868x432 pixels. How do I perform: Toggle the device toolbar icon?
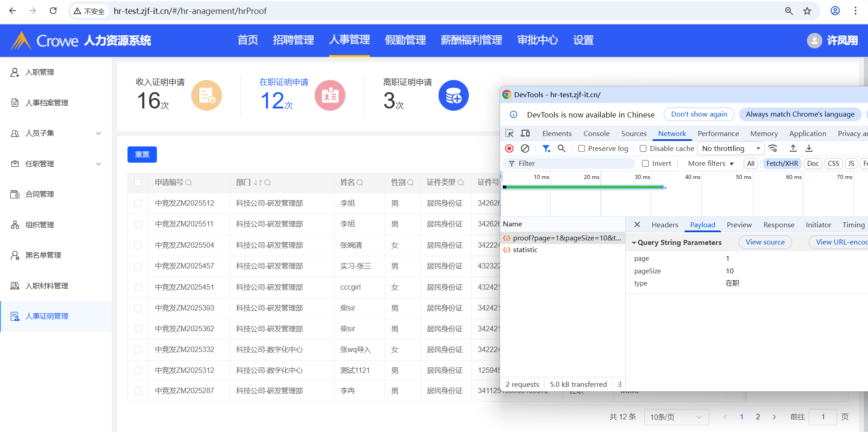tap(525, 133)
